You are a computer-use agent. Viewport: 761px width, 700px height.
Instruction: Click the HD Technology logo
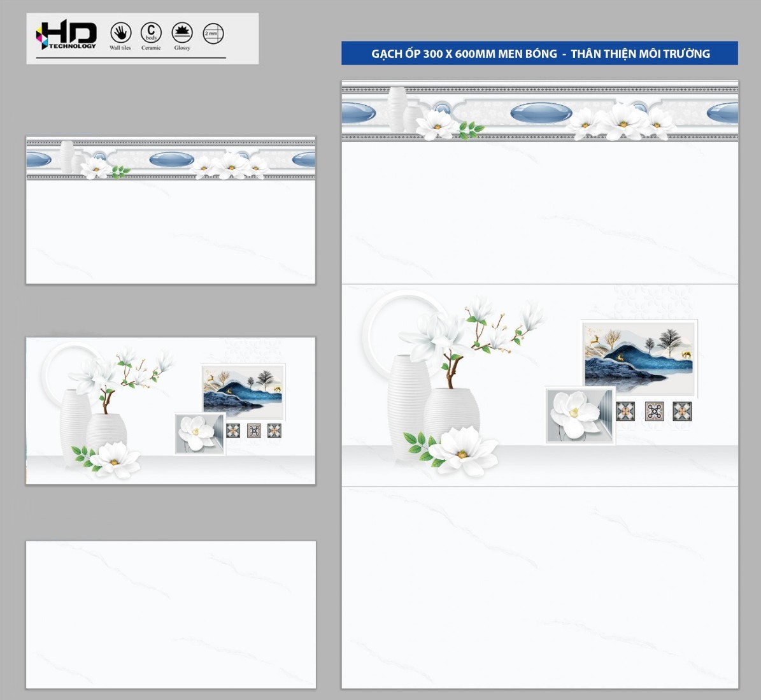pos(67,35)
